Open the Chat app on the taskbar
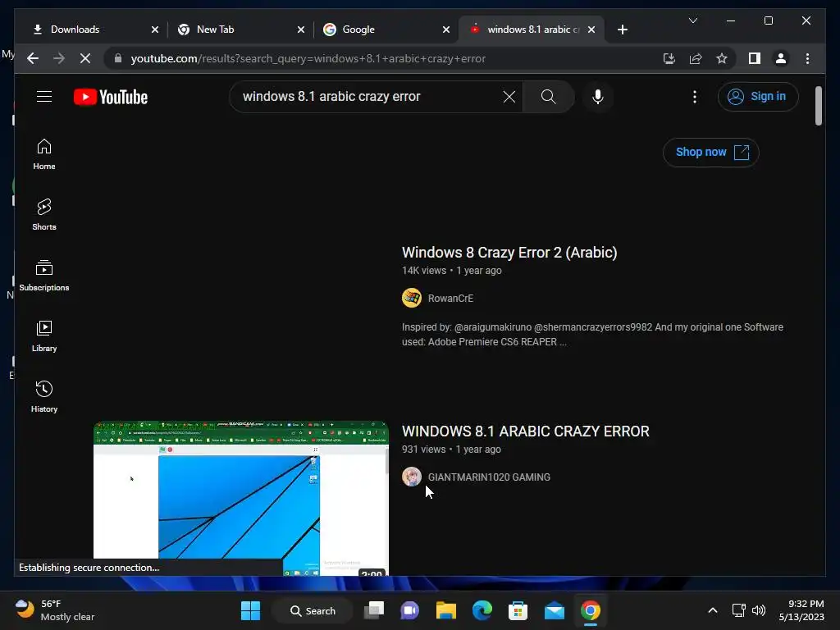Screen dimensions: 840x630 click(410, 610)
